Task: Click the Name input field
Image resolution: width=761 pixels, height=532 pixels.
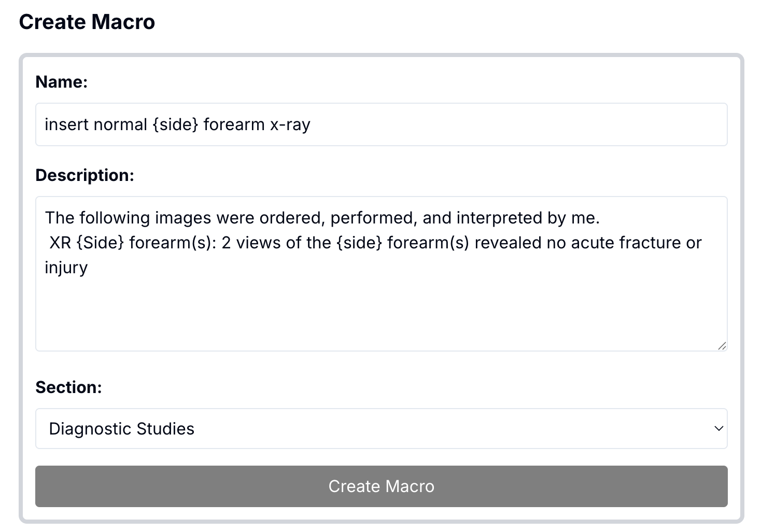Action: pos(381,124)
